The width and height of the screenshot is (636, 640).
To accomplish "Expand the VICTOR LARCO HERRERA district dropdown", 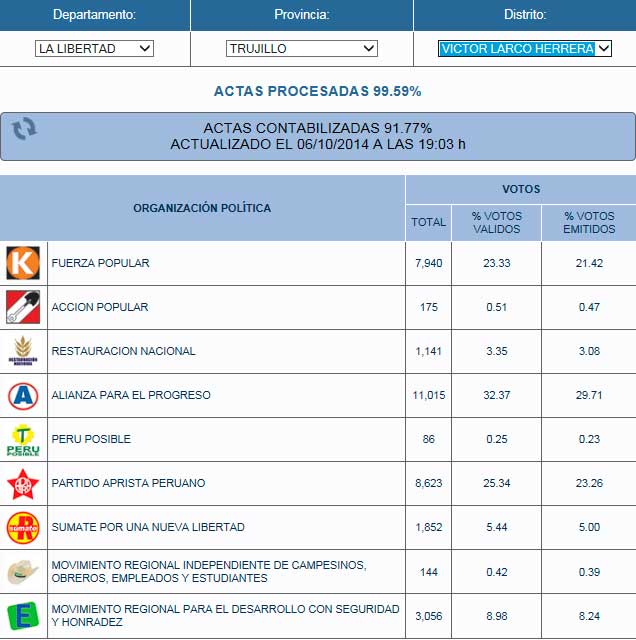I will [x=525, y=48].
